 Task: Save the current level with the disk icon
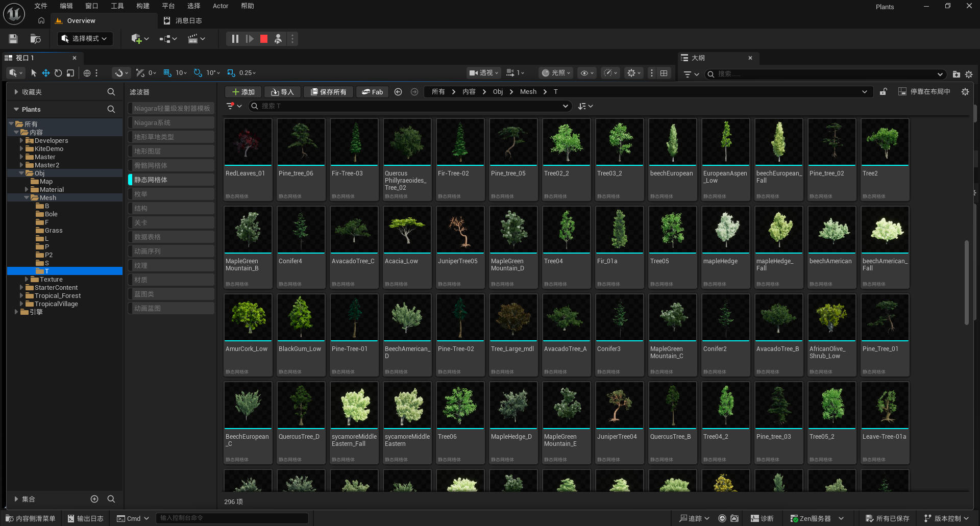(x=13, y=39)
